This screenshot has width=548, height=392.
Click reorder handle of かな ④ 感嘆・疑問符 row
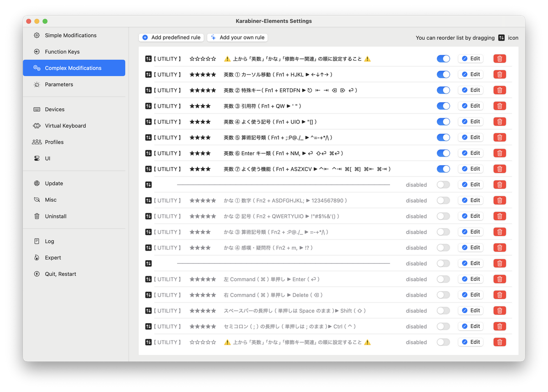148,248
